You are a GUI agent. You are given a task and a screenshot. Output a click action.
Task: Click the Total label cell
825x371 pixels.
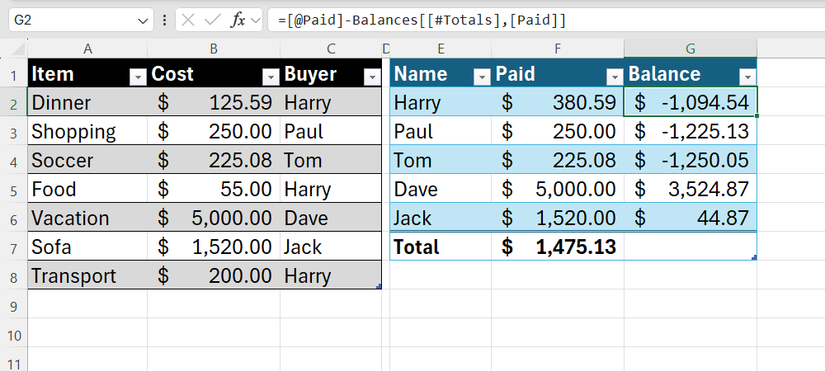(441, 247)
